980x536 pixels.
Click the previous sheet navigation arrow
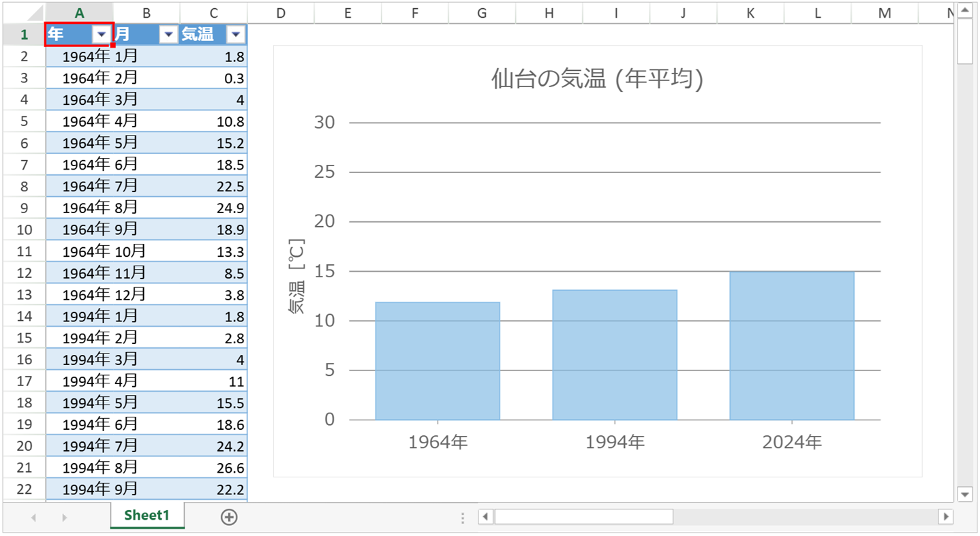tap(33, 518)
